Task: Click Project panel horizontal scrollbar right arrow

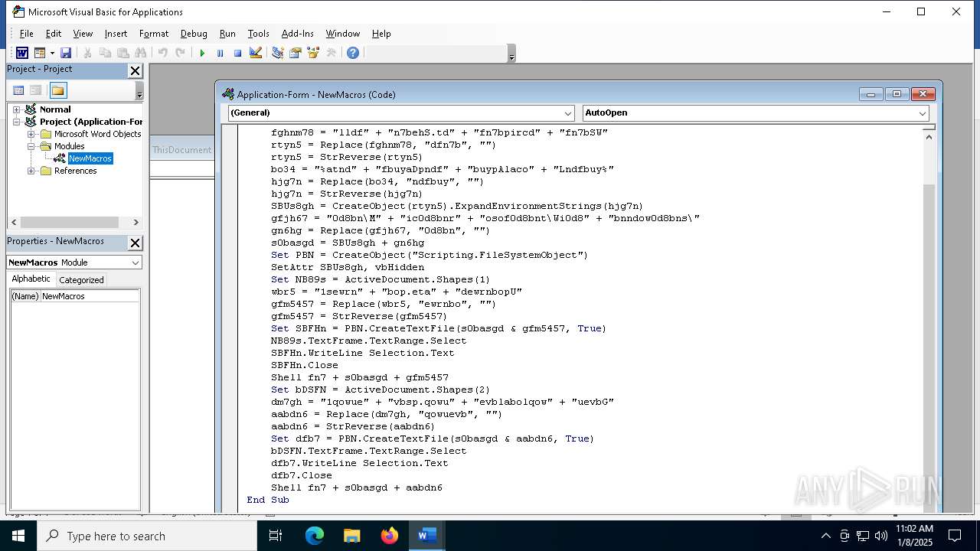Action: (x=136, y=223)
